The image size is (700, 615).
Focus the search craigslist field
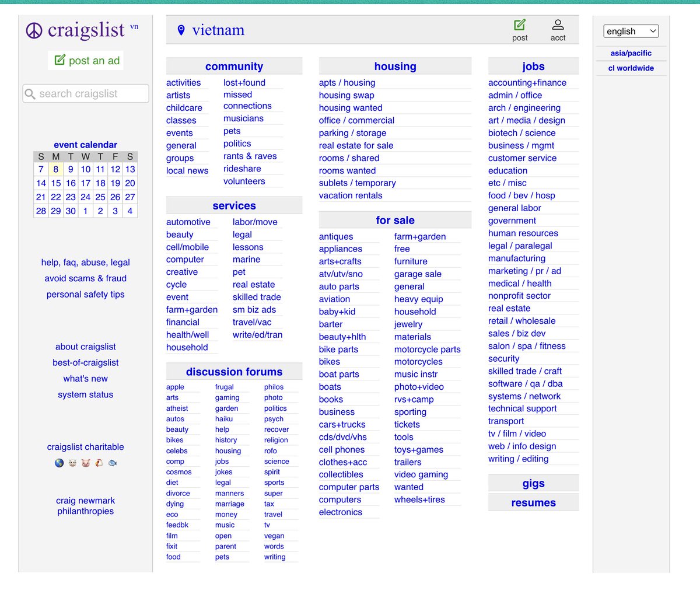(86, 93)
